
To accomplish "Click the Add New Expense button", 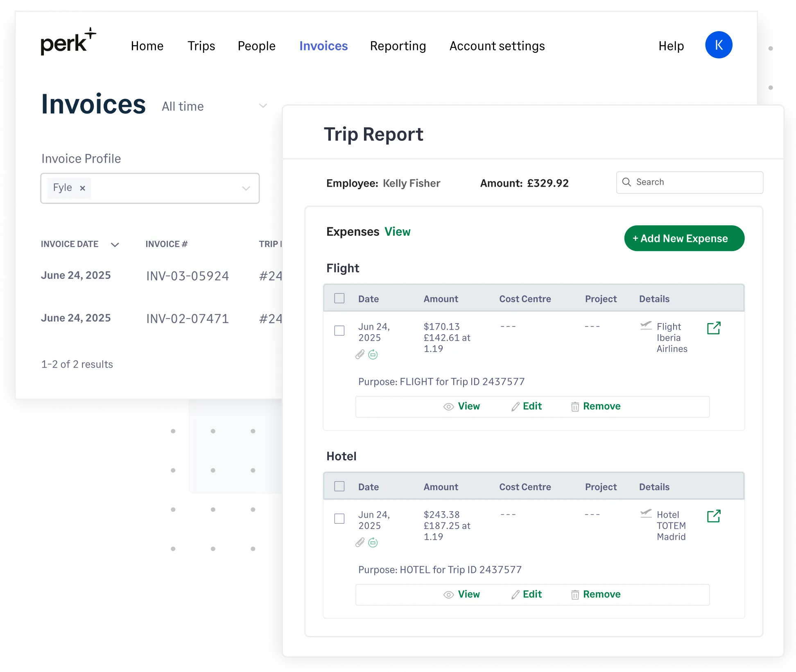I will (x=684, y=238).
